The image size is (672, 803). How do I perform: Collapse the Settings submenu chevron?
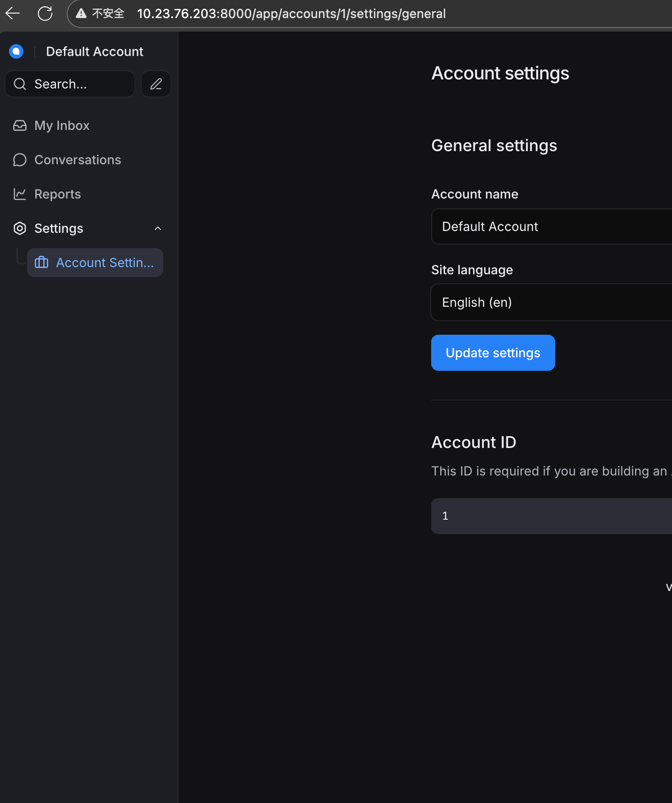158,228
